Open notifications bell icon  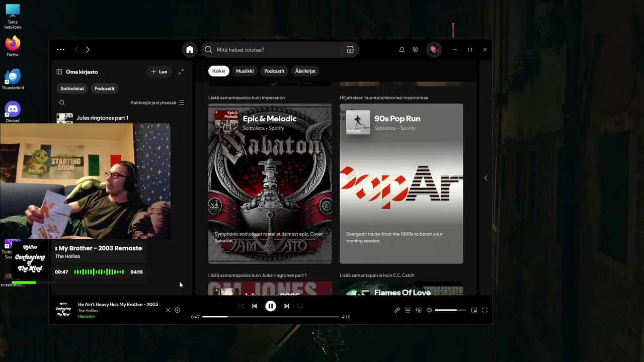click(x=401, y=50)
